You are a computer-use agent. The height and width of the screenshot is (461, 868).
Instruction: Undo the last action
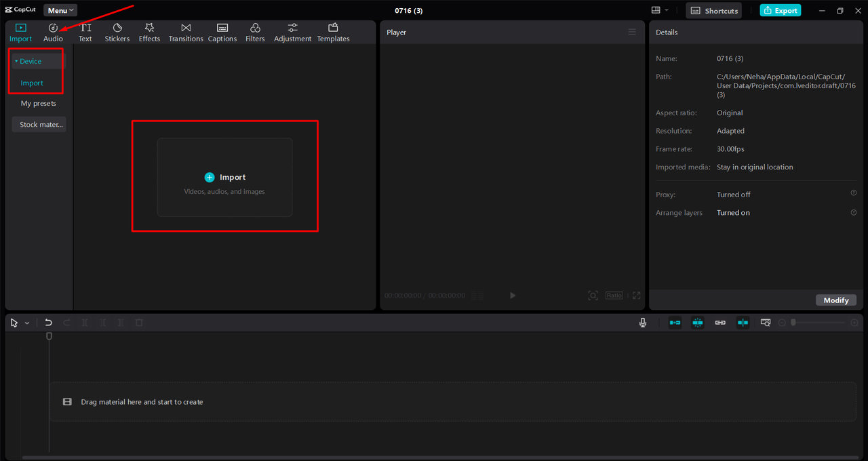[x=48, y=323]
